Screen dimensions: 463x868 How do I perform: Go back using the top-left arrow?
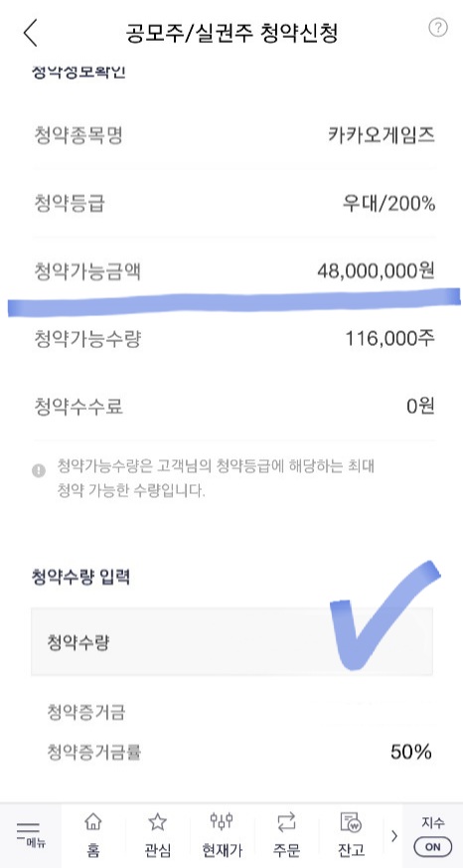coord(31,32)
